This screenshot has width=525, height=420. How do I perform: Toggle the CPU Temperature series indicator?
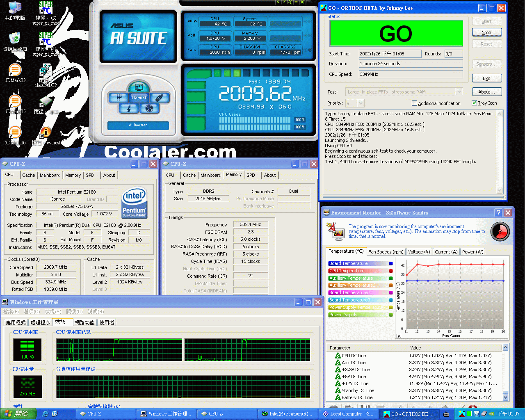(391, 271)
